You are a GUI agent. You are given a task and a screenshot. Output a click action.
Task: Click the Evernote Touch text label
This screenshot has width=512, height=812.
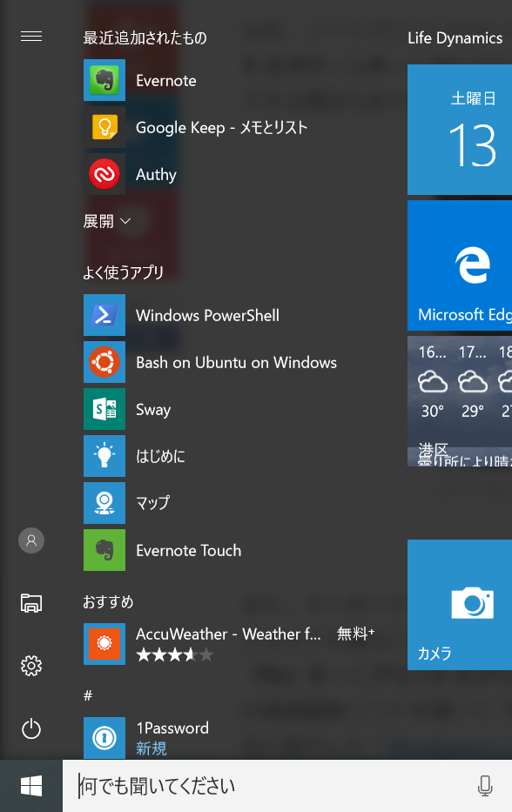point(189,551)
